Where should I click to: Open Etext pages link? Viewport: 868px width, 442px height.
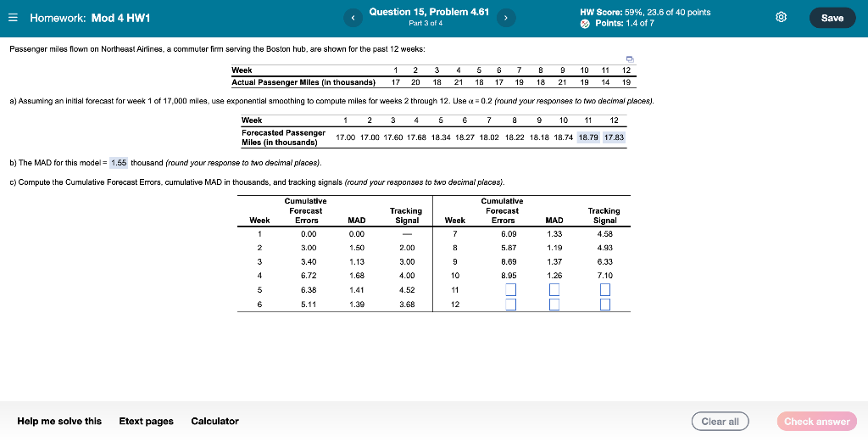146,422
